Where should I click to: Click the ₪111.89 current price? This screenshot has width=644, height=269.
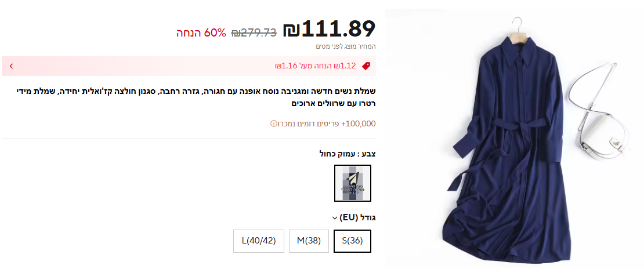coord(330,29)
